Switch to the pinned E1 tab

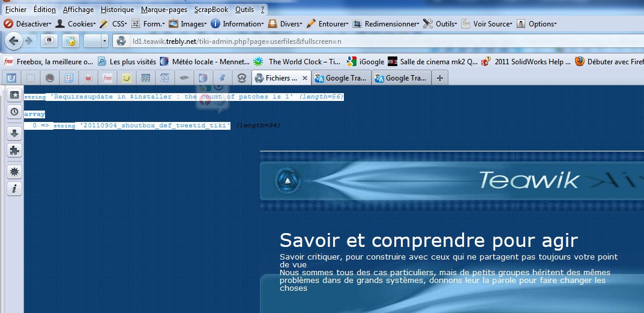[11, 77]
